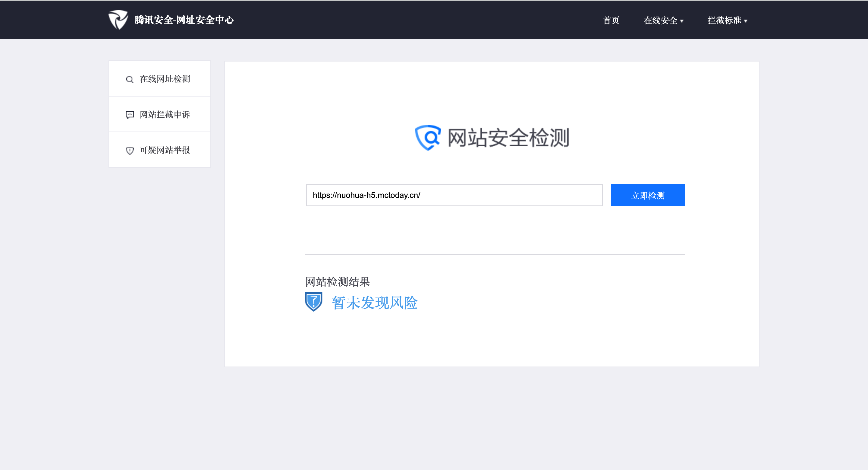Click the URL input field
868x470 pixels.
pos(454,195)
